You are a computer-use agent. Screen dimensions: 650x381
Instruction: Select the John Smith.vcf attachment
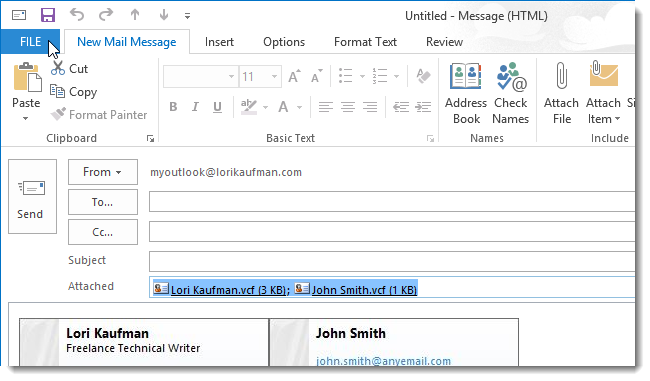click(x=356, y=289)
